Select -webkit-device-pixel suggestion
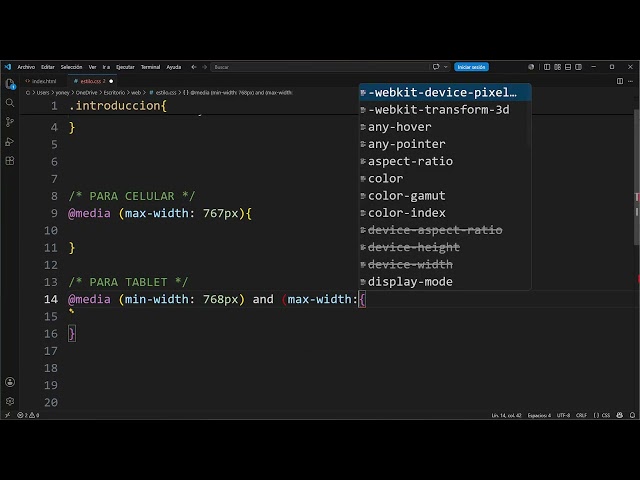The height and width of the screenshot is (480, 640). tap(445, 93)
